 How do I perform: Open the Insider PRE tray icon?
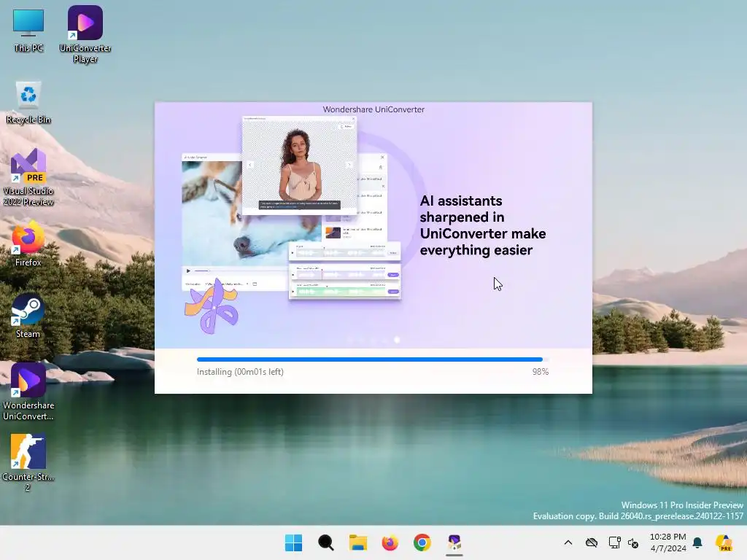tap(724, 542)
